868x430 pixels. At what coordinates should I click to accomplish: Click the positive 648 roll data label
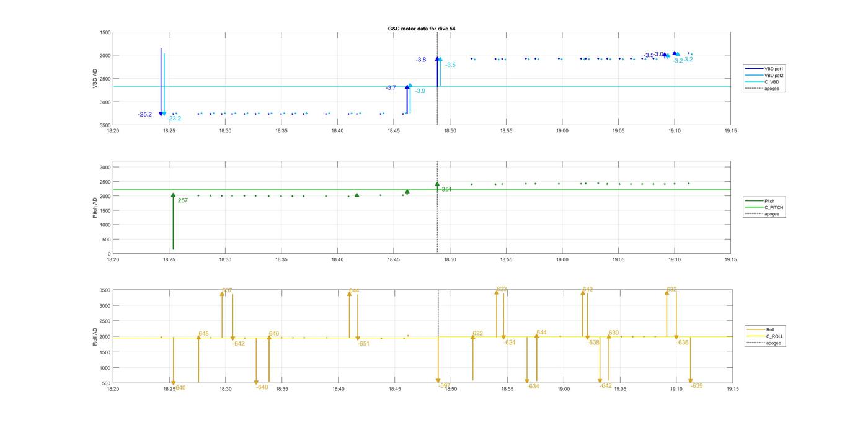coord(203,334)
